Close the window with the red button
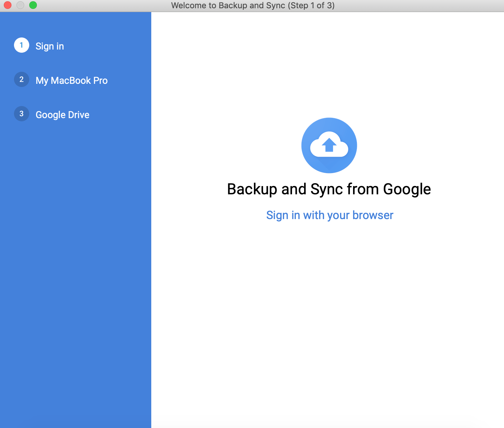This screenshot has width=504, height=428. [8, 5]
